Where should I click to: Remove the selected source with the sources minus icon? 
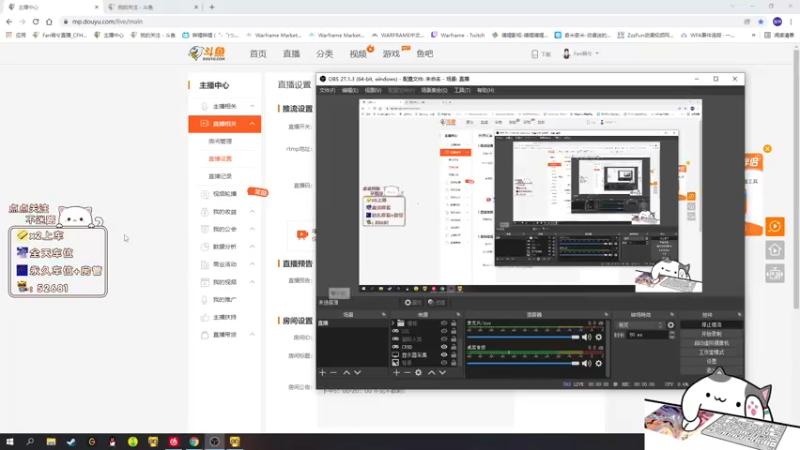[407, 372]
